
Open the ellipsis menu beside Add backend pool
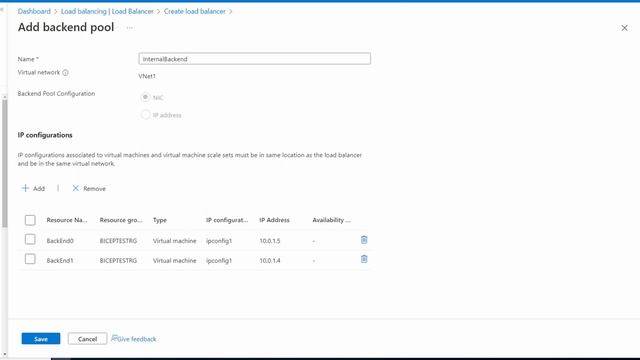point(129,28)
